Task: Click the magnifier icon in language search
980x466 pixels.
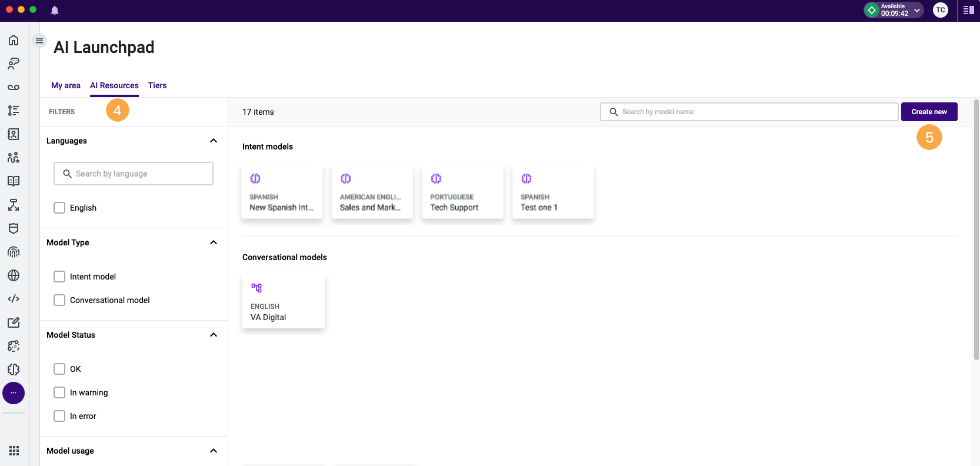Action: (x=68, y=174)
